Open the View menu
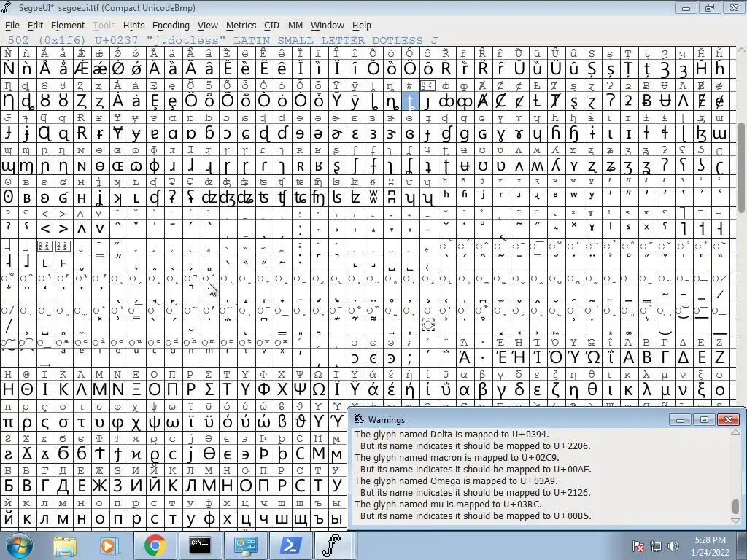The height and width of the screenshot is (560, 747). [208, 26]
